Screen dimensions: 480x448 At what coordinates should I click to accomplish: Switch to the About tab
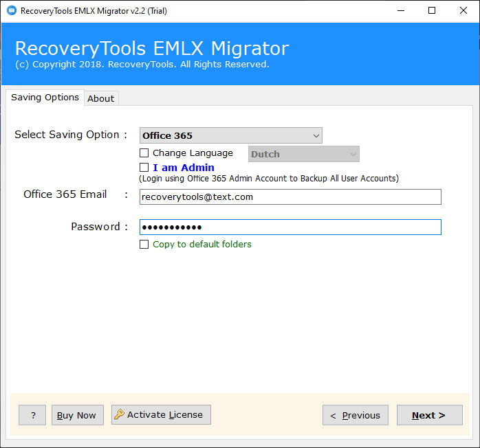click(101, 98)
